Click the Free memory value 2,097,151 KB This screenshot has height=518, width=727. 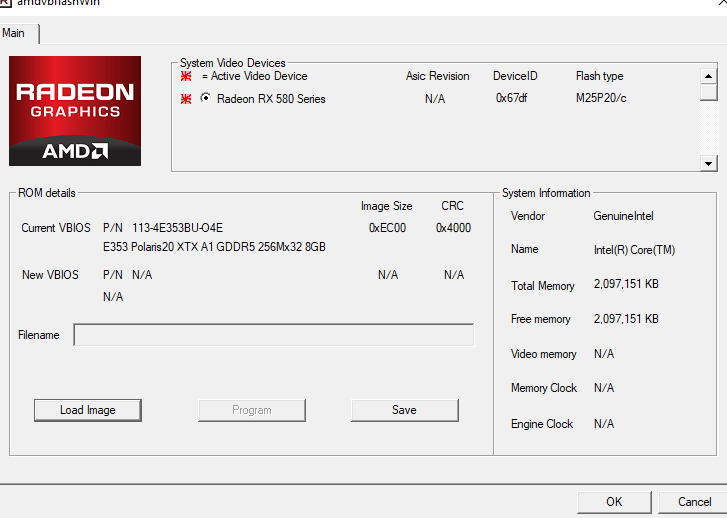626,319
